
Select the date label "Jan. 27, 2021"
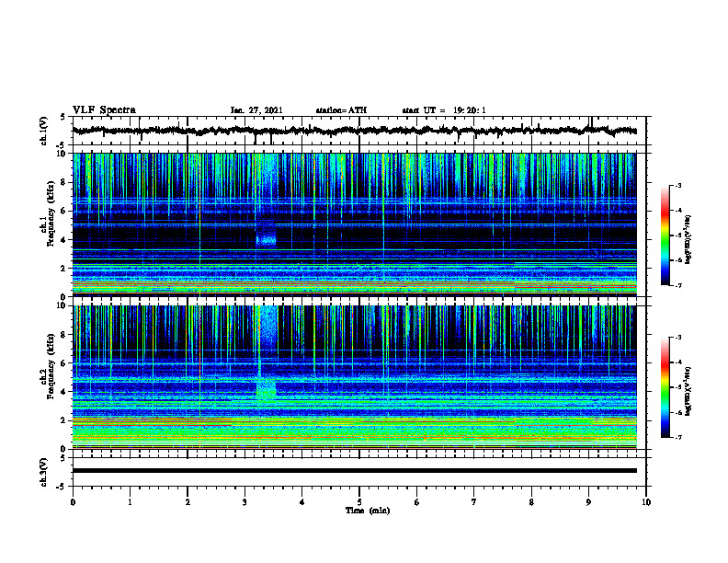pos(256,110)
